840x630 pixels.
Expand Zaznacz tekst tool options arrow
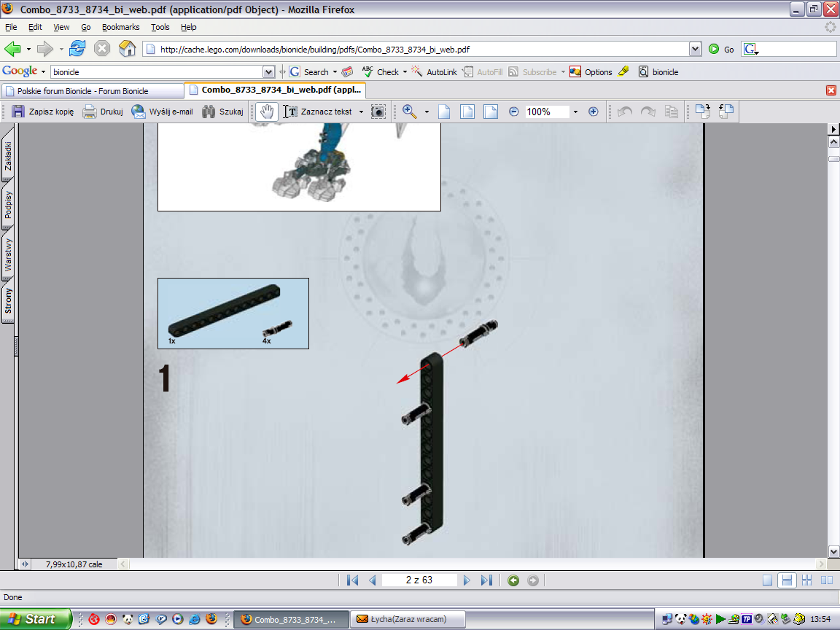point(361,112)
